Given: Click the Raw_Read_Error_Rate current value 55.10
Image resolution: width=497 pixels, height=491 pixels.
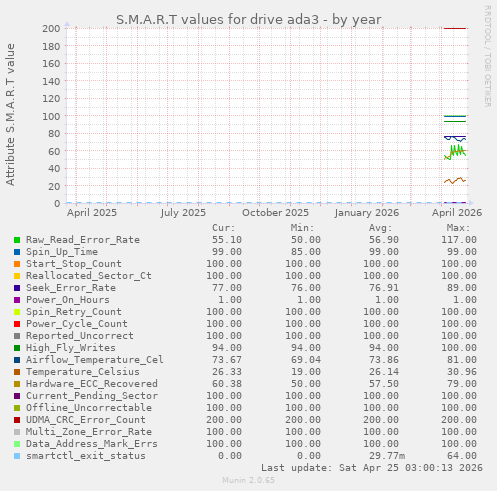Looking at the screenshot, I should click(227, 240).
